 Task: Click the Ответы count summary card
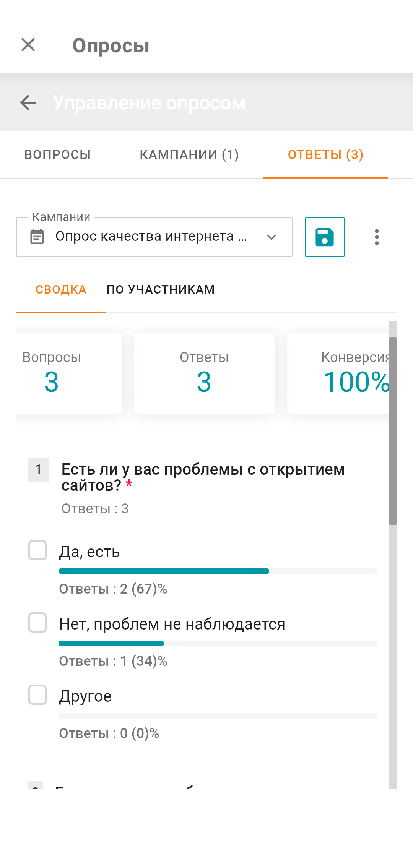[204, 373]
